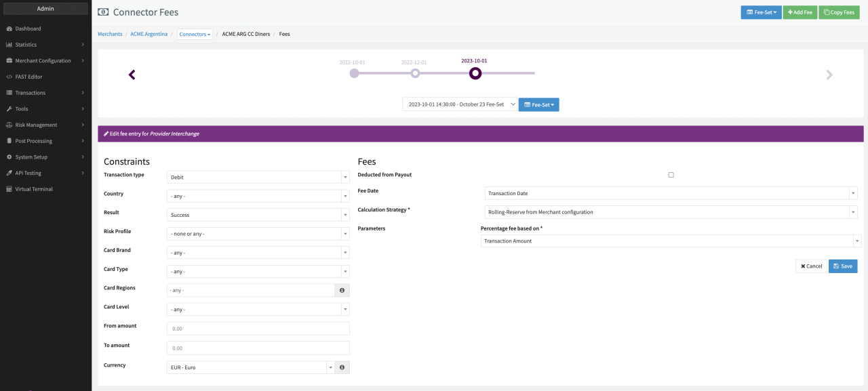Click the Tools wrench icon
Screen dimensions: 868x391
pyautogui.click(x=9, y=108)
